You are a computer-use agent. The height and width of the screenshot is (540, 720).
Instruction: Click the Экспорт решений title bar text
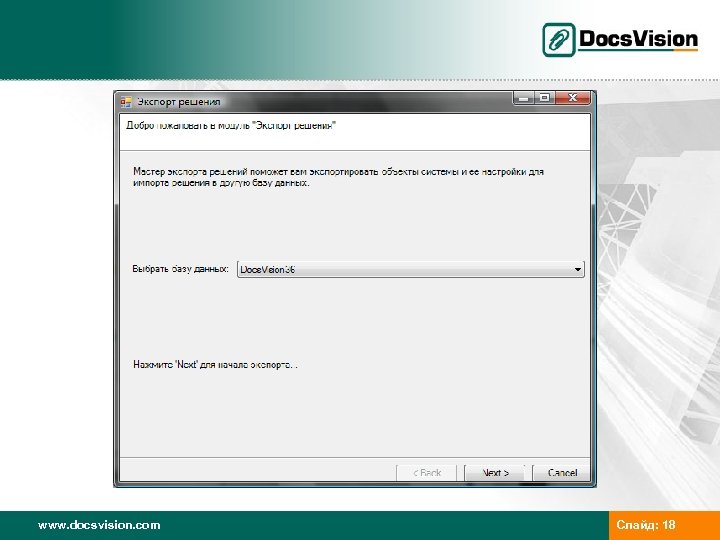[x=179, y=102]
